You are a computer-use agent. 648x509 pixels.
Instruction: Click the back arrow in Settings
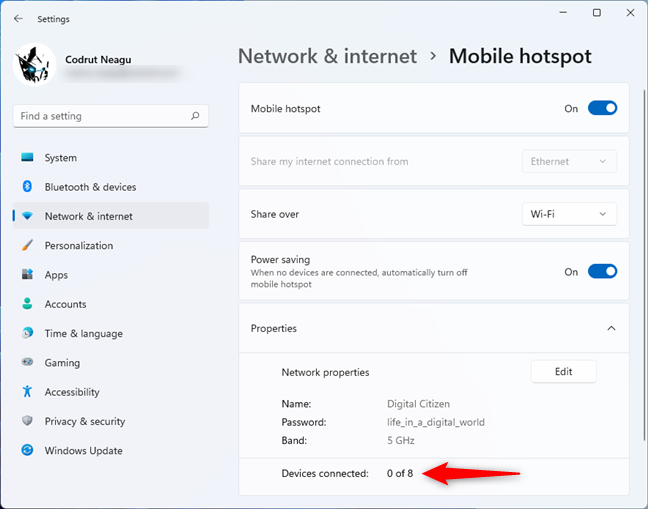[18, 19]
